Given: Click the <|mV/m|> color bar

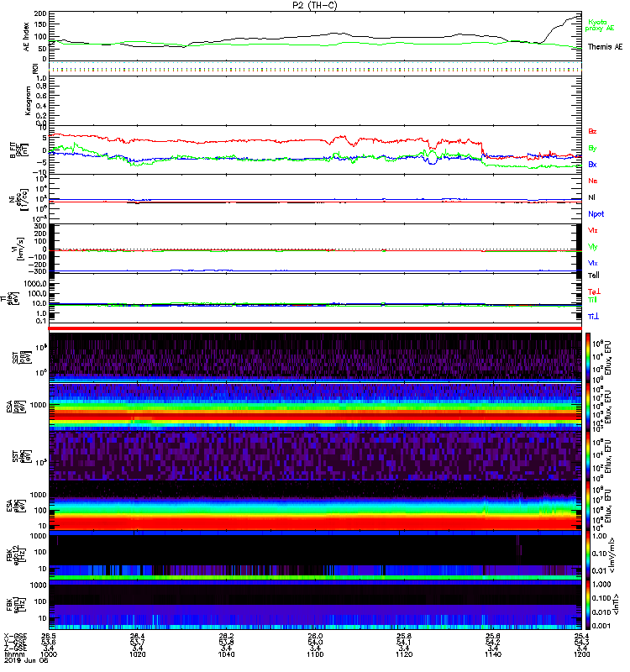Looking at the screenshot, I should (x=587, y=555).
